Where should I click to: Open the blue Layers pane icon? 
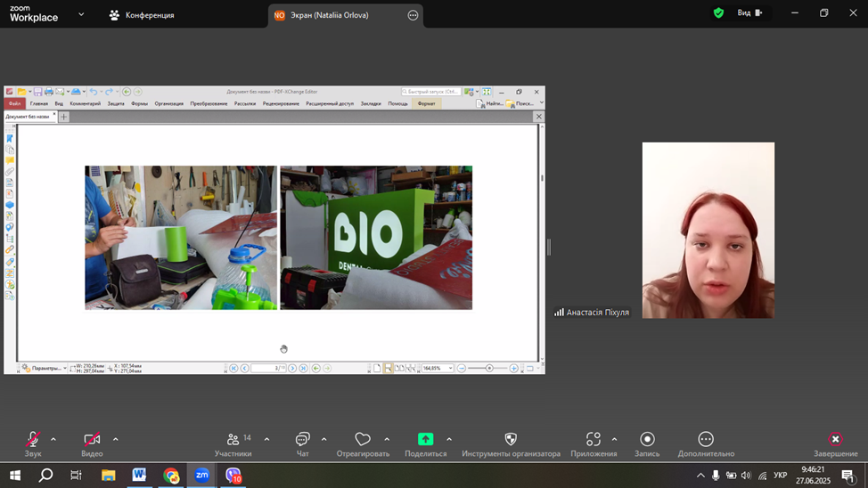click(x=10, y=205)
